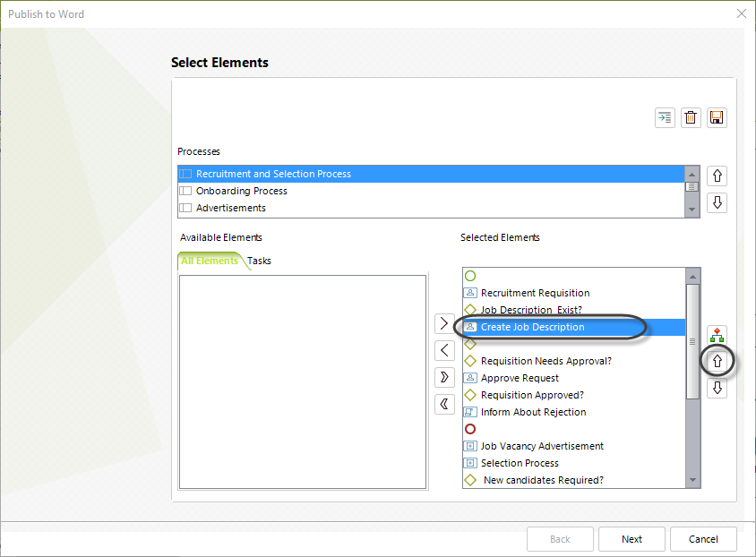This screenshot has width=756, height=557.
Task: Move selected process up with arrow
Action: pyautogui.click(x=717, y=176)
